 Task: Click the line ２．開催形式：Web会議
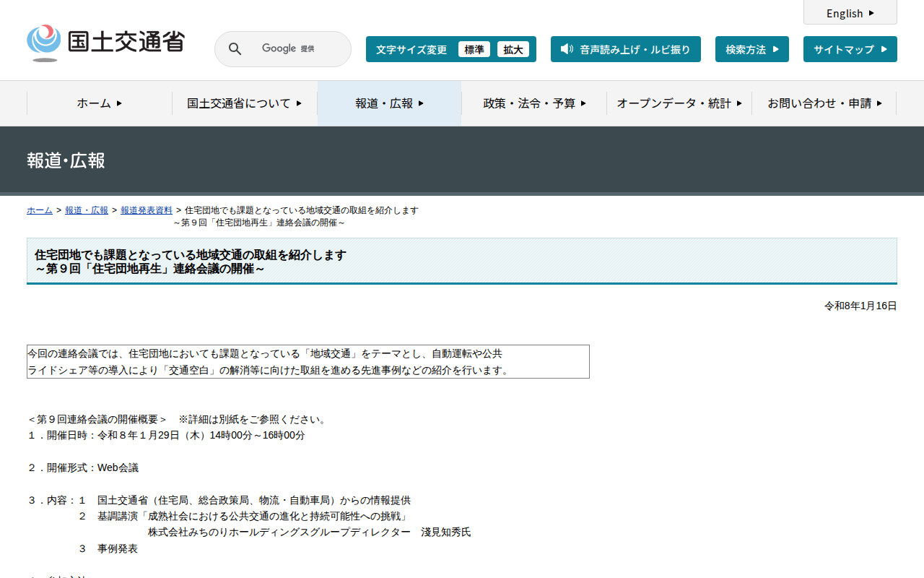[83, 468]
